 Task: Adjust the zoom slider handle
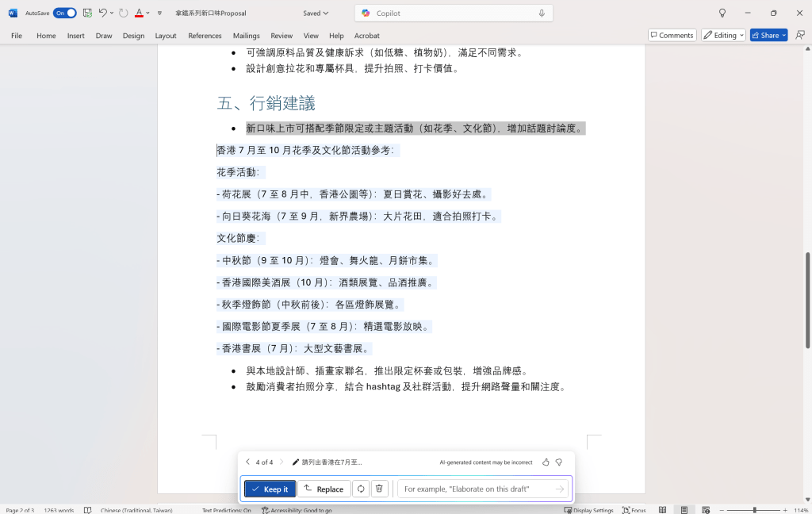pyautogui.click(x=755, y=510)
